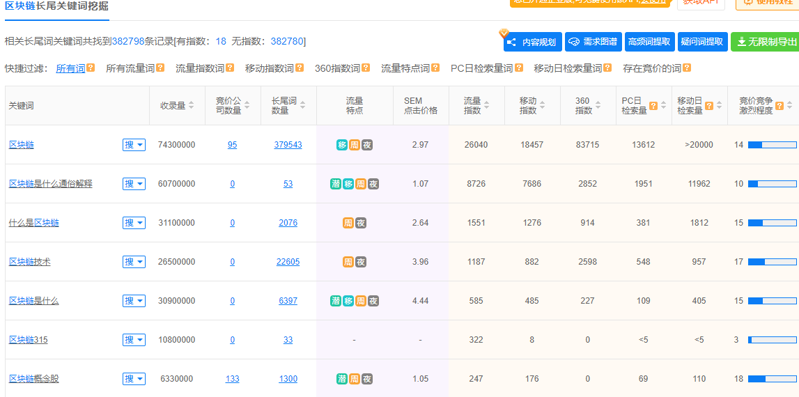Screen dimensions: 799x397
Task: Sort table by 收录量 column arrows
Action: click(191, 105)
